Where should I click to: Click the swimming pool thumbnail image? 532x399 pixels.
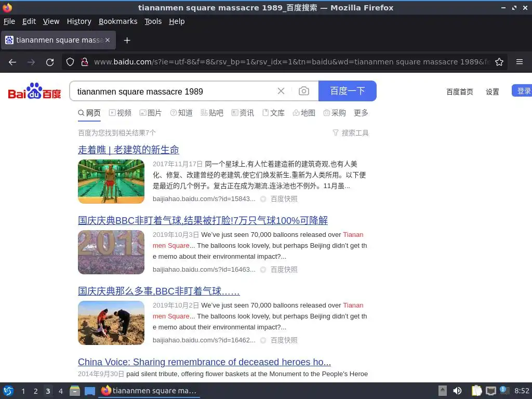coord(111,181)
